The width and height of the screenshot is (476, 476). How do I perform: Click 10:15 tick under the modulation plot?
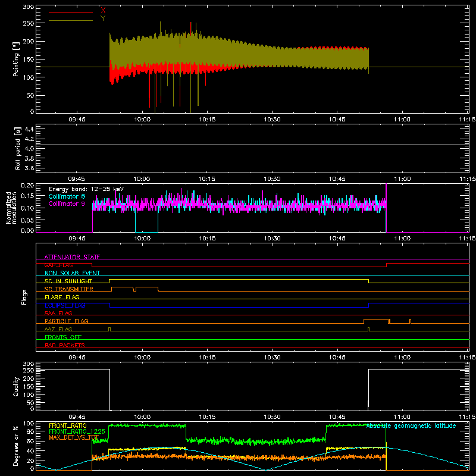(207, 239)
